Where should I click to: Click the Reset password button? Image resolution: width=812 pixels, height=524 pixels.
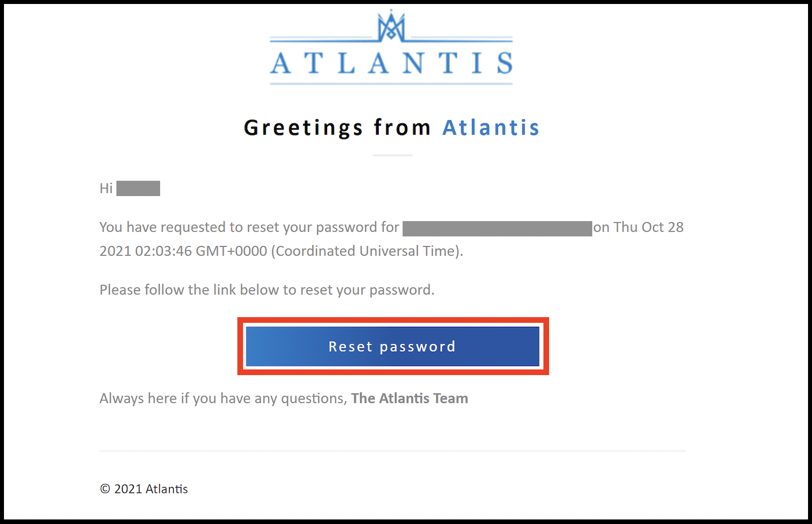click(x=392, y=346)
